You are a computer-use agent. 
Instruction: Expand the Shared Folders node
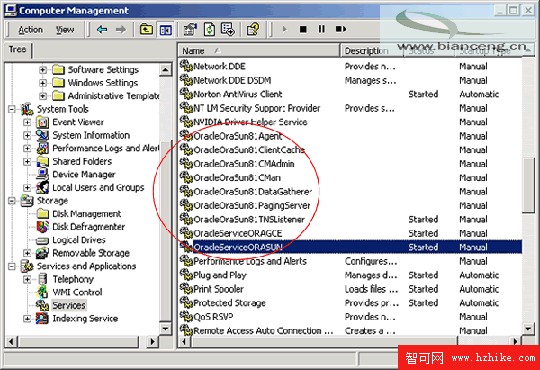(27, 162)
